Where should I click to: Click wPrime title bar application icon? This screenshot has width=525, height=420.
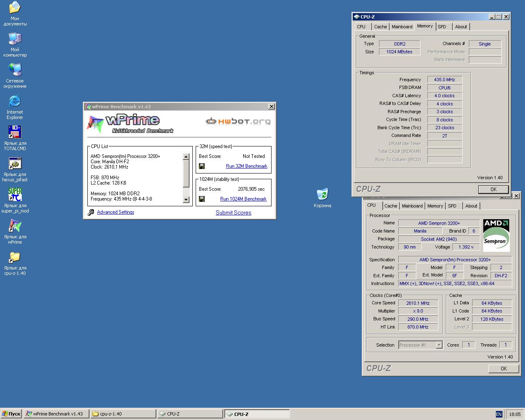pos(88,107)
